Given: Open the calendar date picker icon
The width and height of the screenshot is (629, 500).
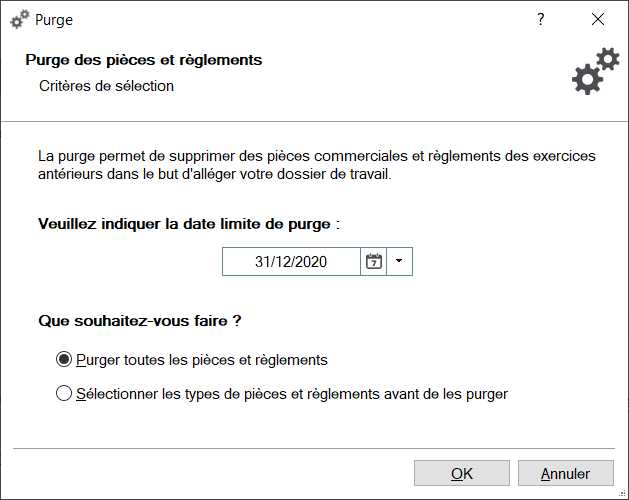Looking at the screenshot, I should tap(374, 262).
